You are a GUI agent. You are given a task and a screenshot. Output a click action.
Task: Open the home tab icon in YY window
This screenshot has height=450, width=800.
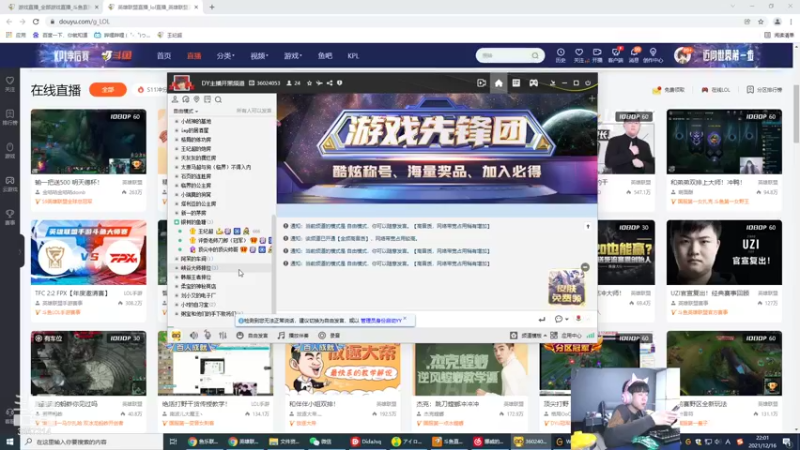click(x=498, y=83)
